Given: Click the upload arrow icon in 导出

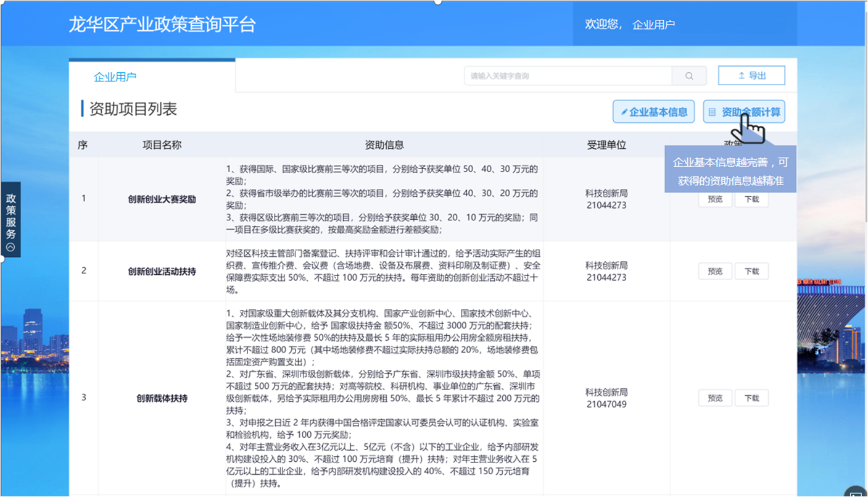Looking at the screenshot, I should coord(742,76).
